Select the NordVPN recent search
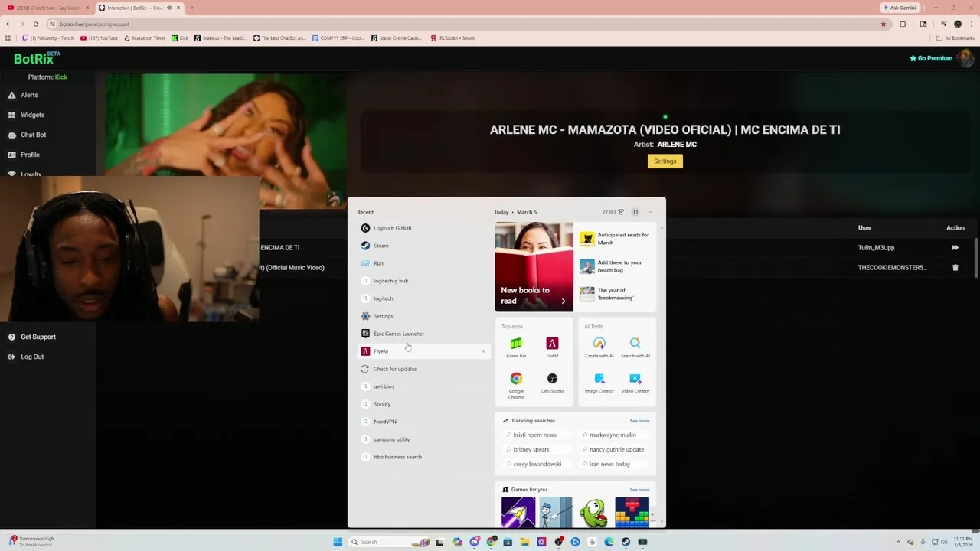The height and width of the screenshot is (551, 980). coord(423,422)
